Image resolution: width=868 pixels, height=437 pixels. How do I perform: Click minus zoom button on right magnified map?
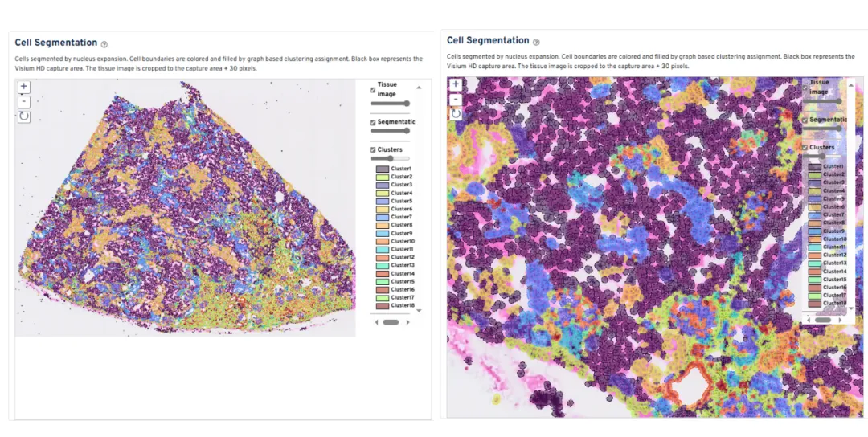[456, 99]
